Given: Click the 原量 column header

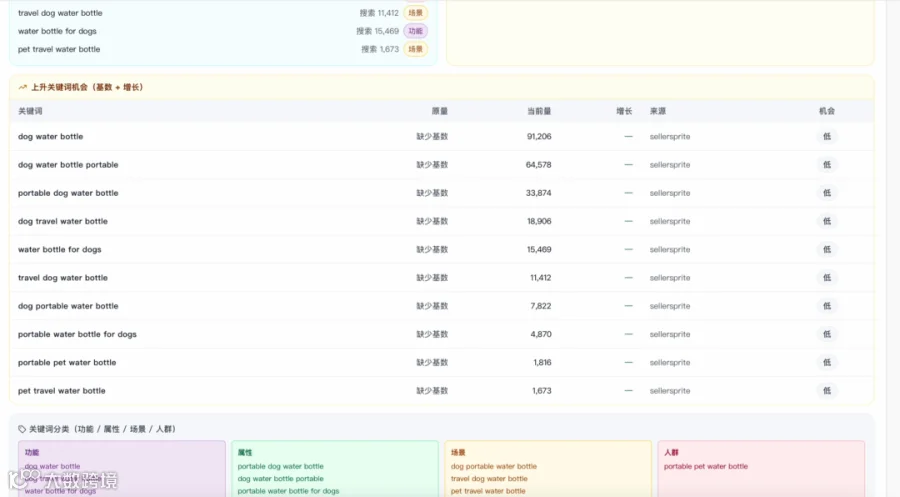Looking at the screenshot, I should tap(440, 111).
